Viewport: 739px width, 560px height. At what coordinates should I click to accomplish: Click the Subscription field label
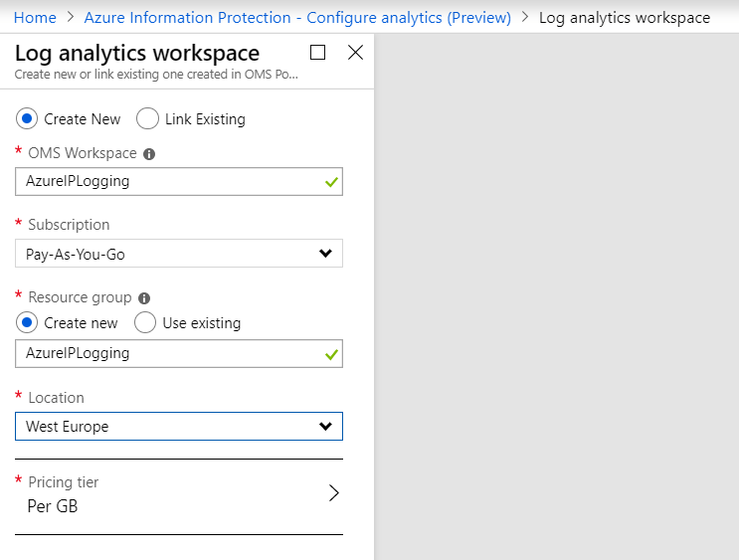[x=69, y=225]
